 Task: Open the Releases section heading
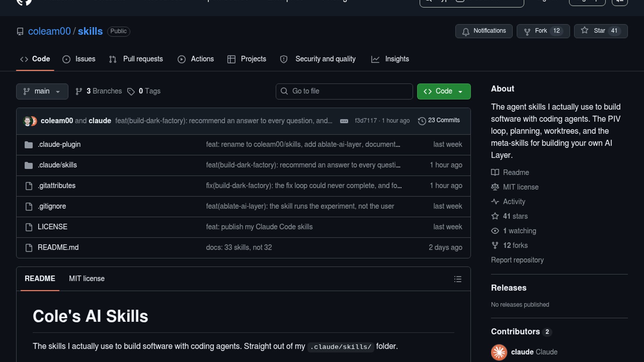[x=508, y=288]
